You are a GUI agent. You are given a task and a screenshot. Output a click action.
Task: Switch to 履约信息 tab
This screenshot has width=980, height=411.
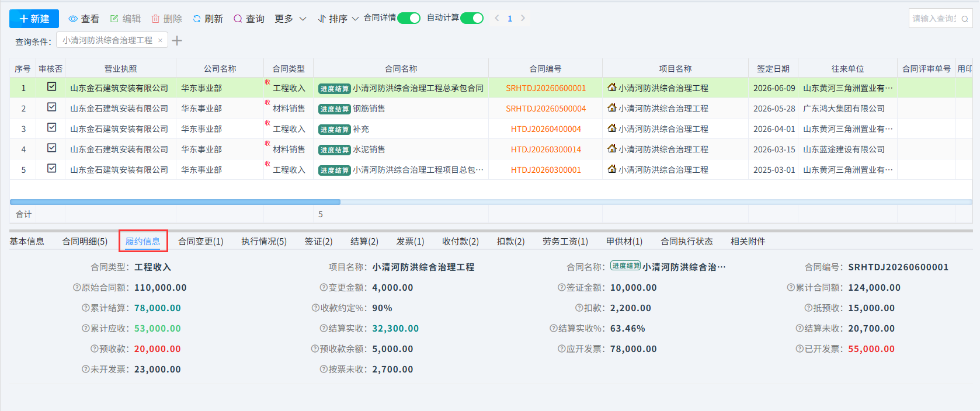143,241
